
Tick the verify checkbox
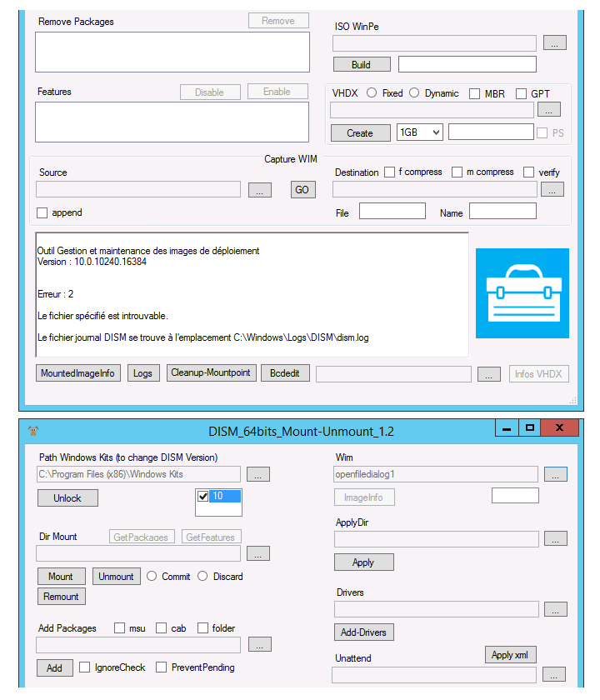(x=528, y=172)
